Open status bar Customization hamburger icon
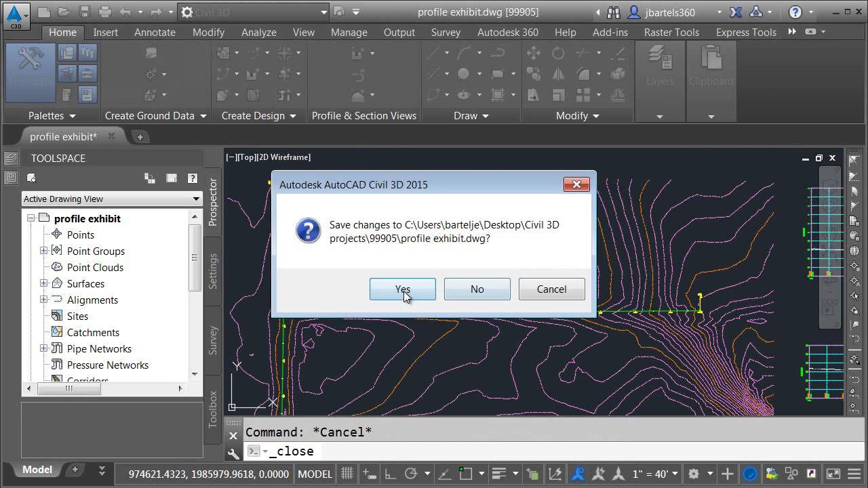The image size is (868, 488). pos(854,474)
